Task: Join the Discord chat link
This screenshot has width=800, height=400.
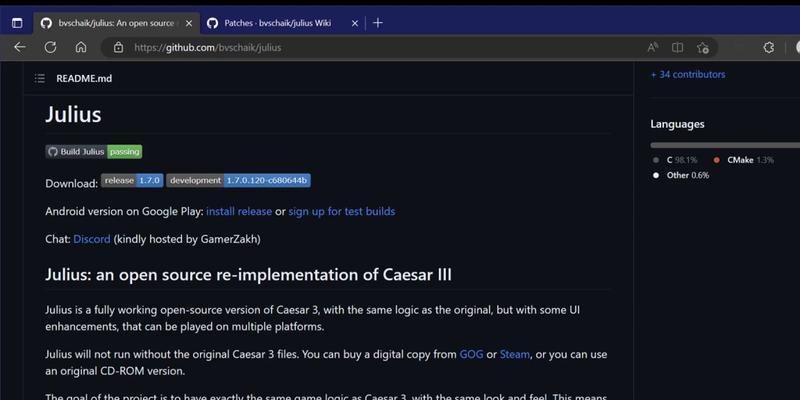Action: tap(92, 239)
